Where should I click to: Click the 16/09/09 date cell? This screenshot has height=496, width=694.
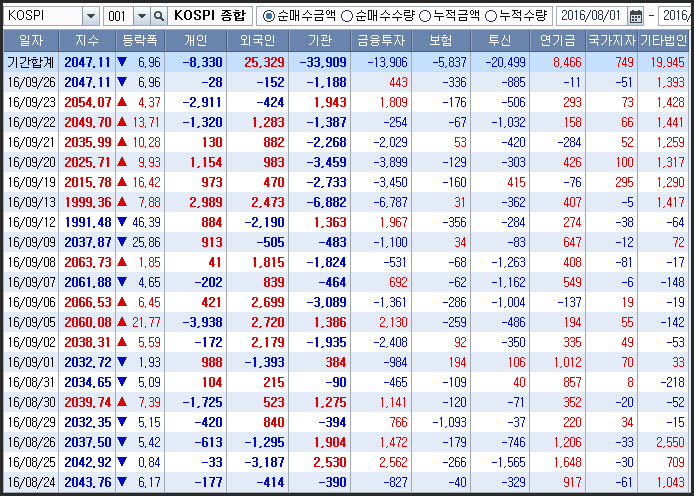(x=31, y=242)
